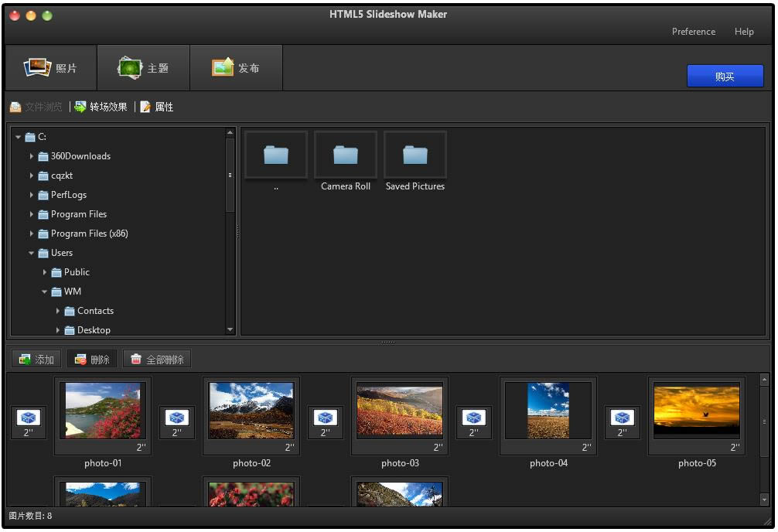The height and width of the screenshot is (532, 778).
Task: Expand the Public folder arrow
Action: click(45, 272)
